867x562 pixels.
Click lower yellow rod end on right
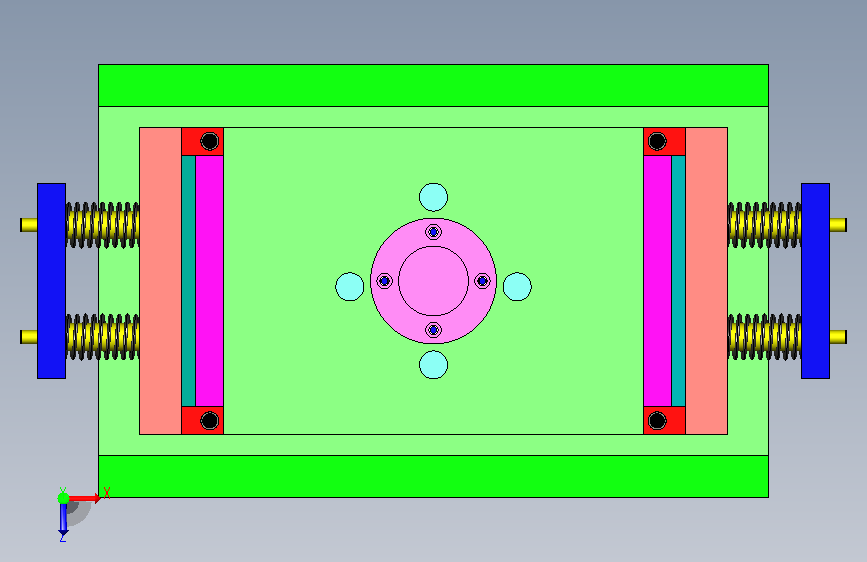(838, 337)
